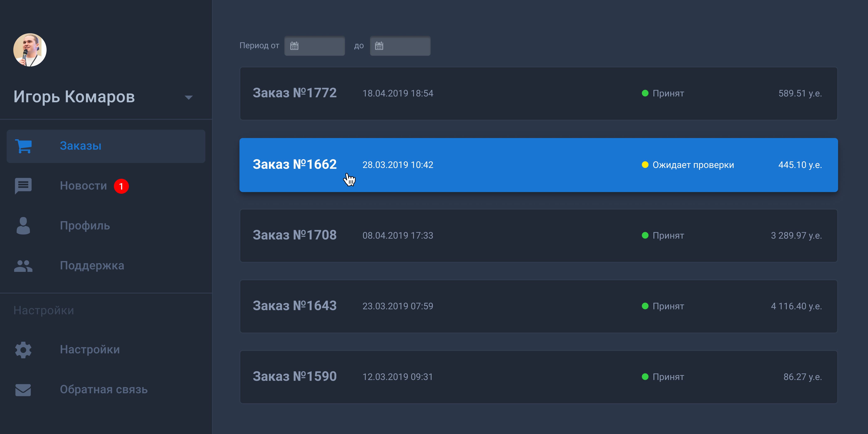Click the Принят status of order №1643
868x434 pixels.
coord(668,306)
